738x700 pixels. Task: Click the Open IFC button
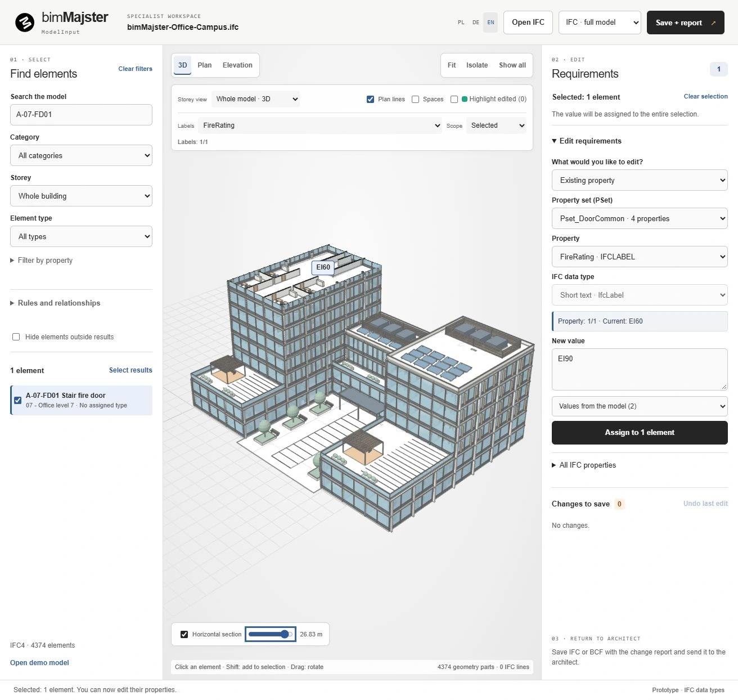pos(528,23)
